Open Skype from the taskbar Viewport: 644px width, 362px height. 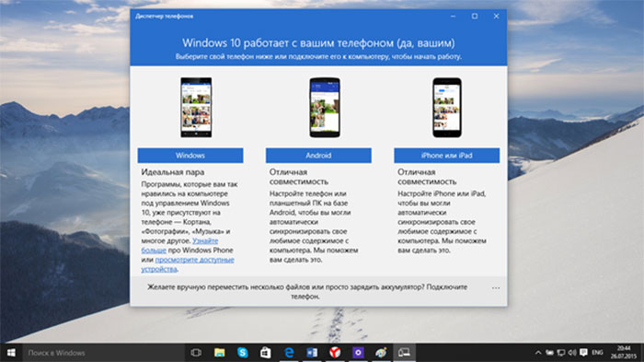pyautogui.click(x=242, y=353)
